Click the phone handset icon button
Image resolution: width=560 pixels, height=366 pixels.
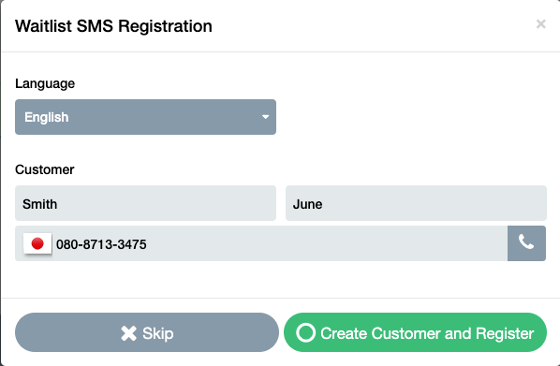point(526,243)
